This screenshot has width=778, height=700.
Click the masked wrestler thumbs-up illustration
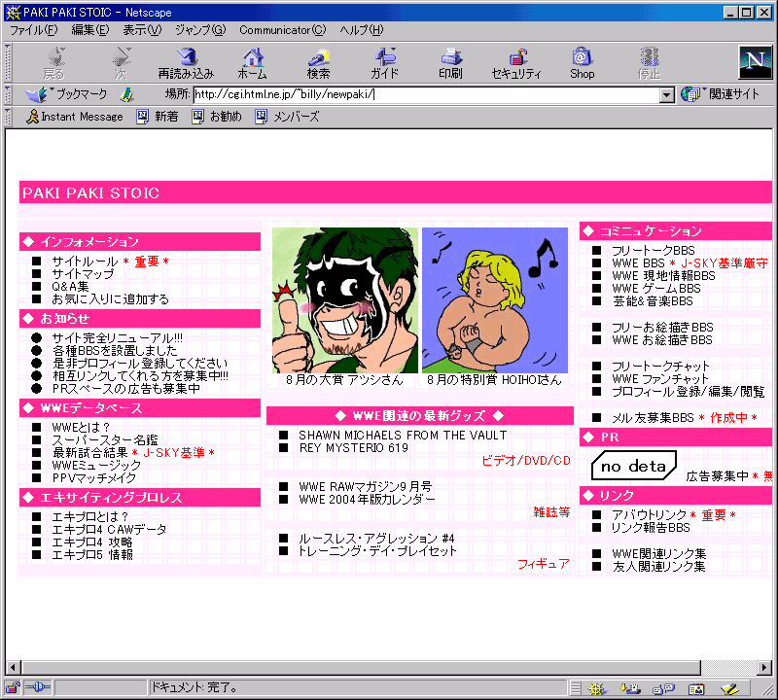point(345,300)
